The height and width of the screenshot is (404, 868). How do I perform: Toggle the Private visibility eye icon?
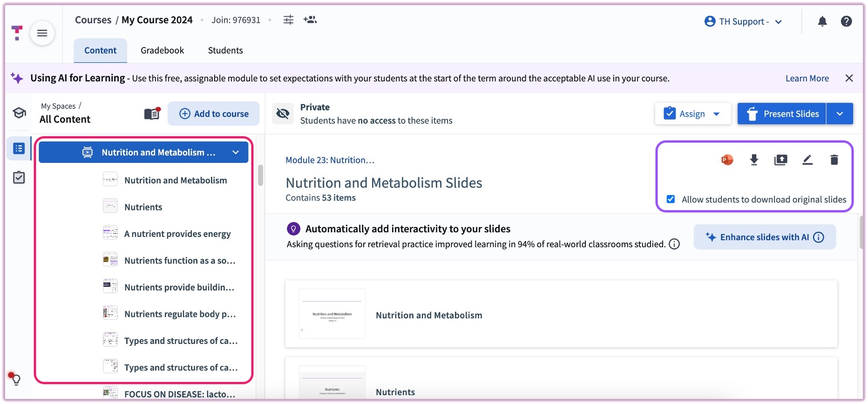283,114
